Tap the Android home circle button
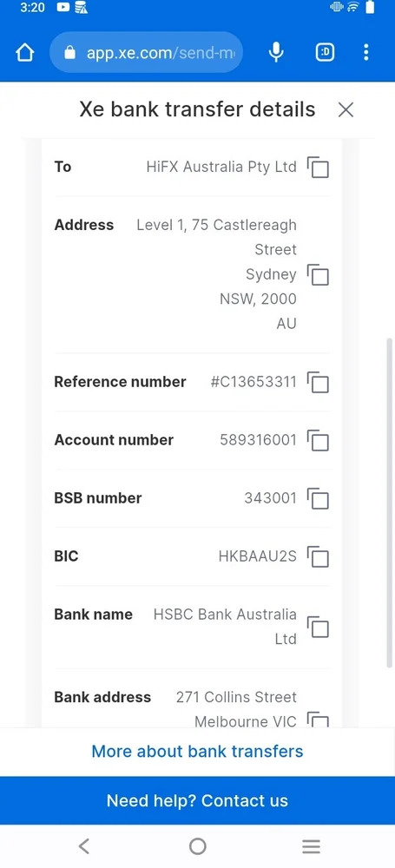This screenshot has width=395, height=868. tap(197, 845)
